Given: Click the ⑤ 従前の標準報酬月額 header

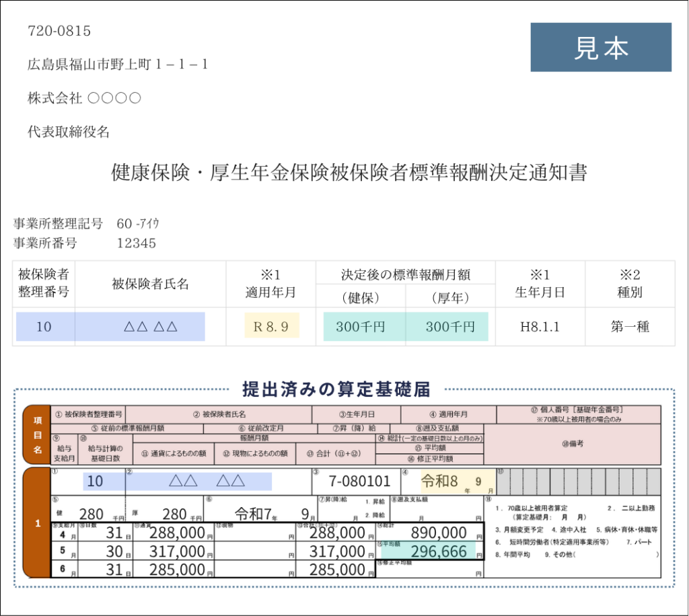Looking at the screenshot, I should (x=127, y=428).
